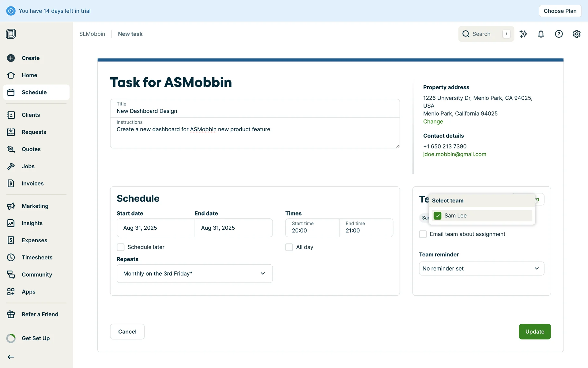This screenshot has width=588, height=368.
Task: Check the All day option
Action: click(x=289, y=247)
